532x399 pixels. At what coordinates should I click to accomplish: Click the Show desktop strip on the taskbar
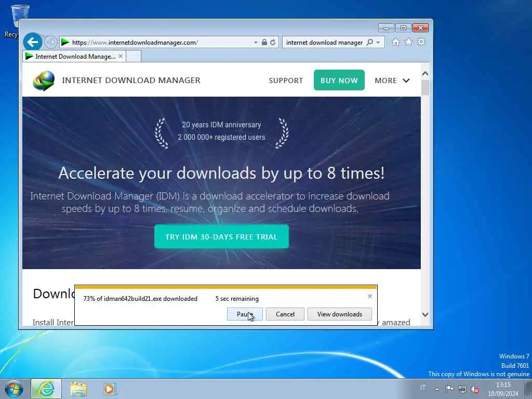[x=528, y=389]
